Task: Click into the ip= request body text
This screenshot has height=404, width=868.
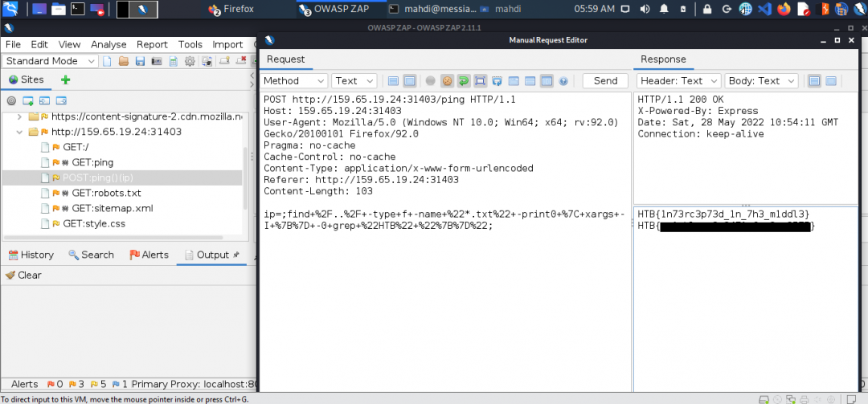Action: point(444,220)
